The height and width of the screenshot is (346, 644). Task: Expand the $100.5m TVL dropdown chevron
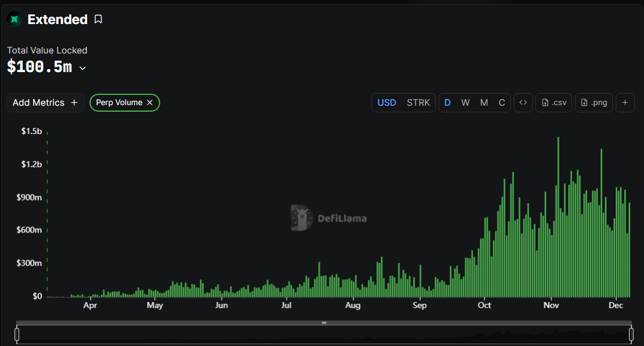click(x=83, y=68)
